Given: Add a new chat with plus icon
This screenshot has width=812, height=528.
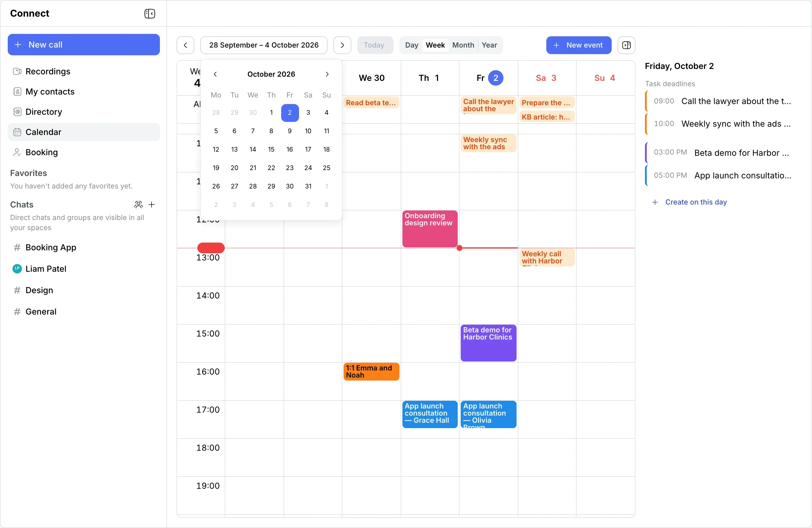Looking at the screenshot, I should (x=152, y=205).
